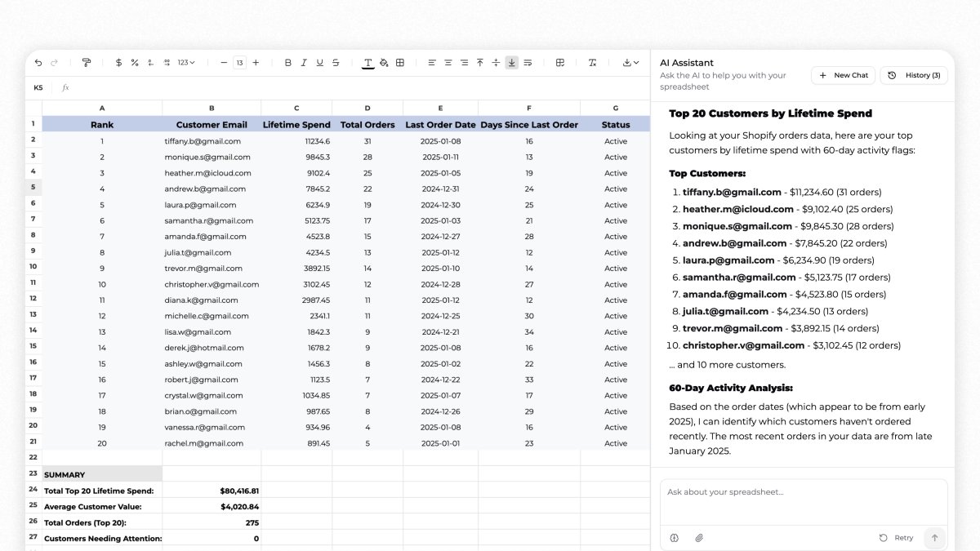Click the SUMMARY cell
980x551 pixels.
pos(102,474)
